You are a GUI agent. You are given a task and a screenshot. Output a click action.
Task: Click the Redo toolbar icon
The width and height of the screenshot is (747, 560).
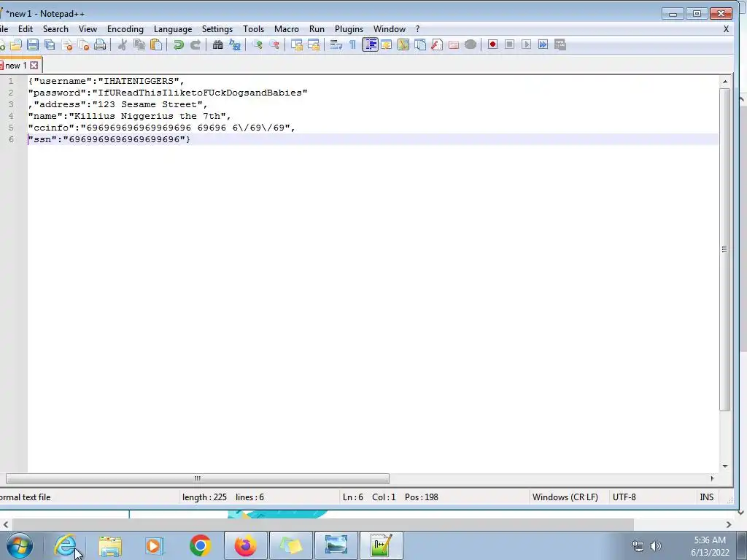[x=196, y=44]
